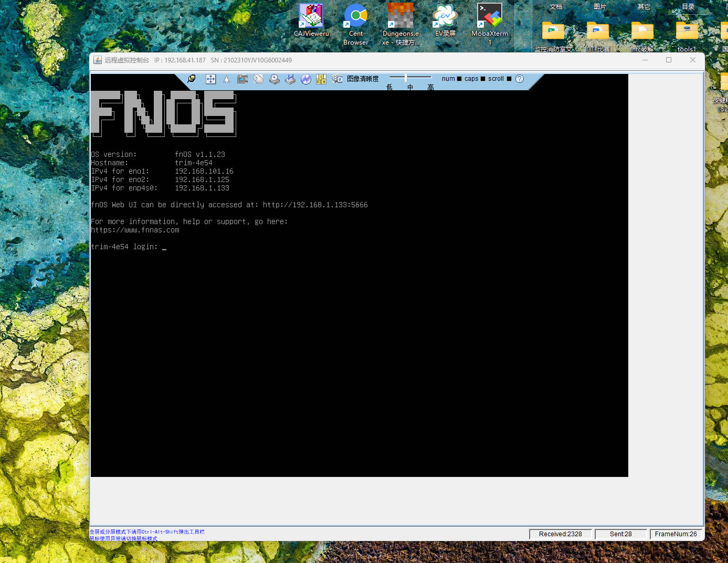Open help with the question mark icon
728x563 pixels.
520,79
